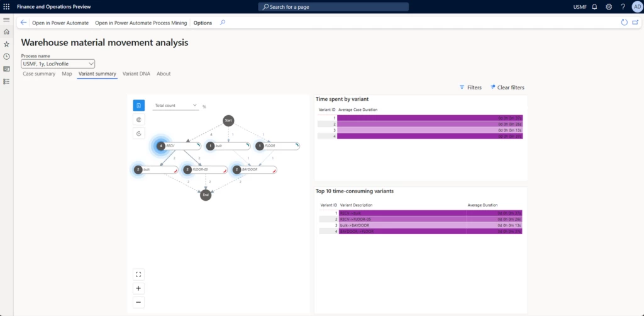Select the bulk node with count 1

pos(228,146)
